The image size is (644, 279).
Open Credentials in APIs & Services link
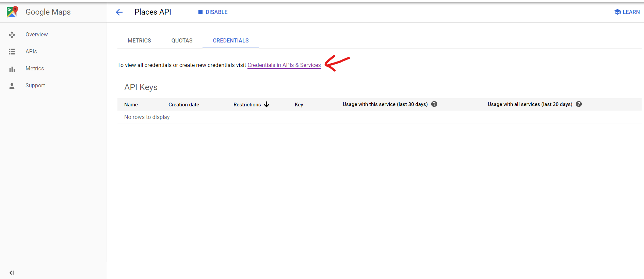pos(284,65)
